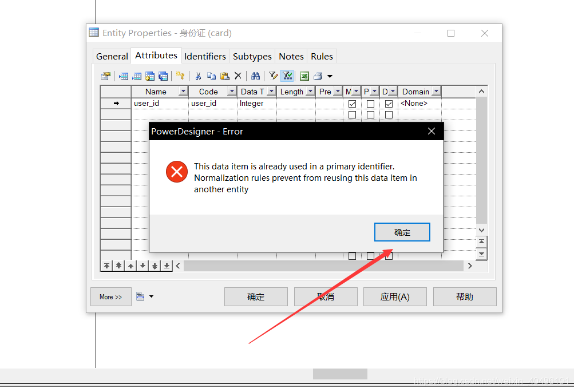Close the PowerDesigner Error dialog
The height and width of the screenshot is (392, 574).
pyautogui.click(x=432, y=131)
